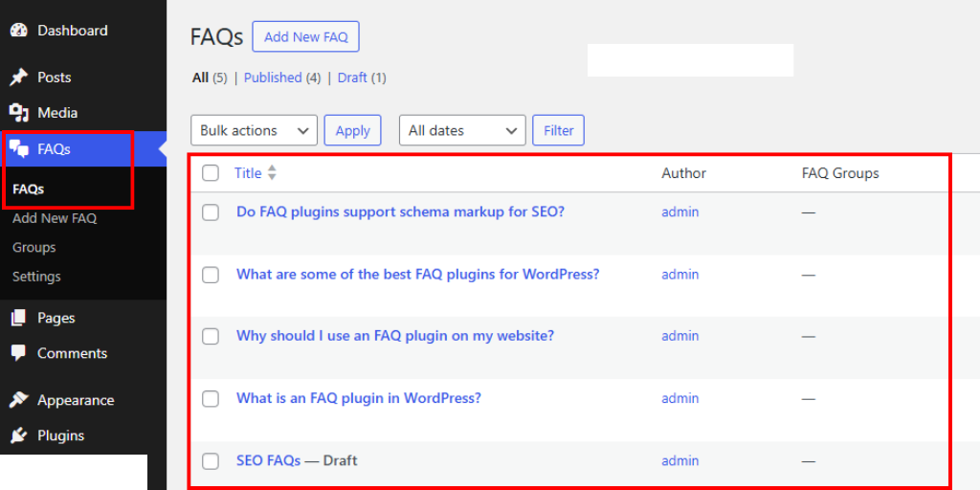Click admin author in the best FAQ plugins row

click(680, 275)
